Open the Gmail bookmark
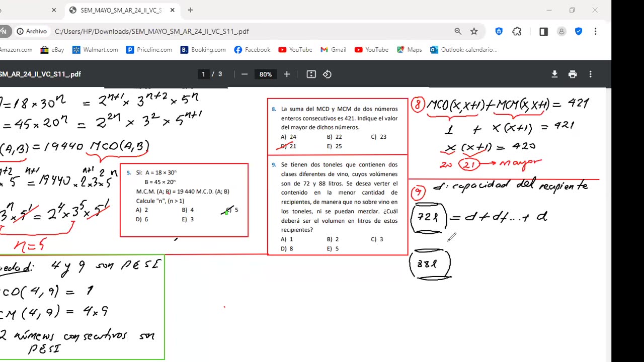Image resolution: width=644 pixels, height=362 pixels. (x=333, y=50)
